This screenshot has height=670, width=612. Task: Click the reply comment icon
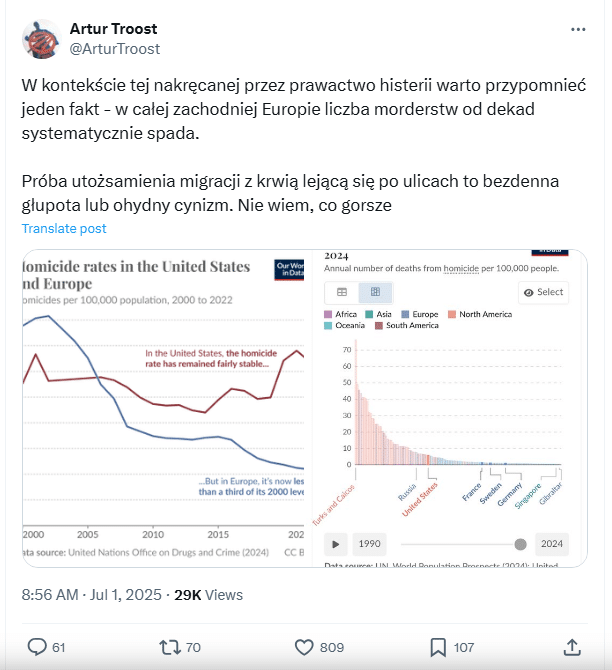(x=38, y=647)
